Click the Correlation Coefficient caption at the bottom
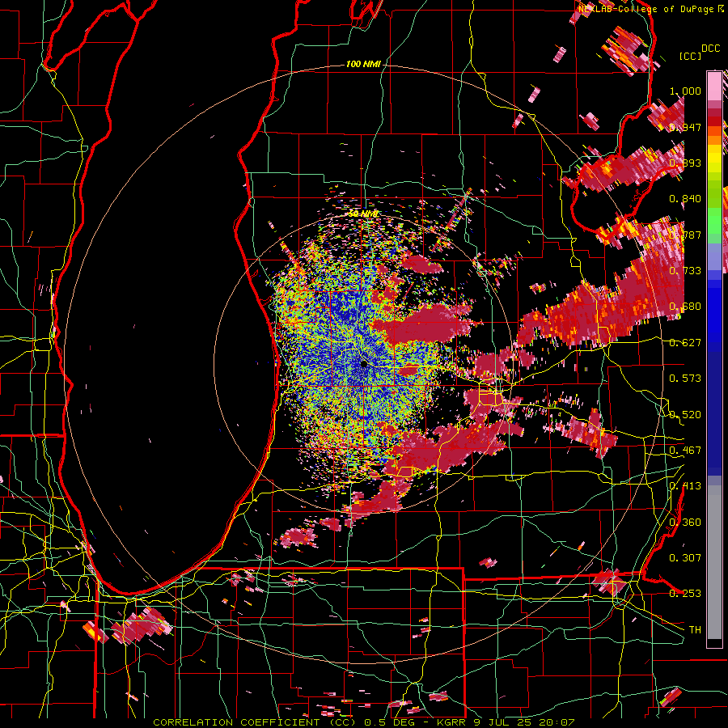This screenshot has height=728, width=728. [364, 722]
